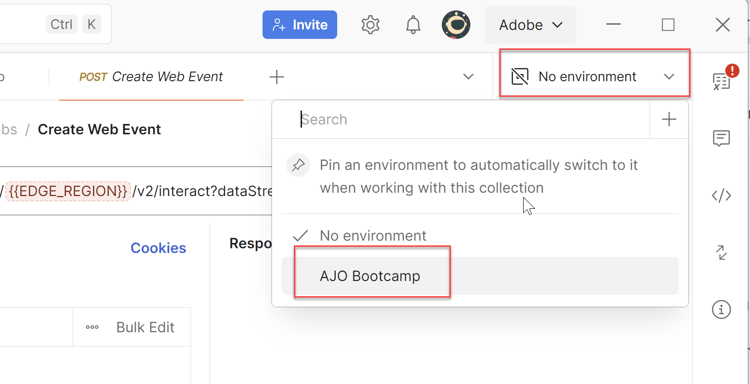Click the environment Search field

click(461, 120)
